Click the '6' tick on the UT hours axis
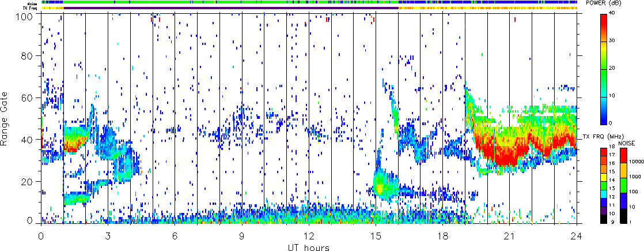644x251 pixels. click(x=175, y=236)
